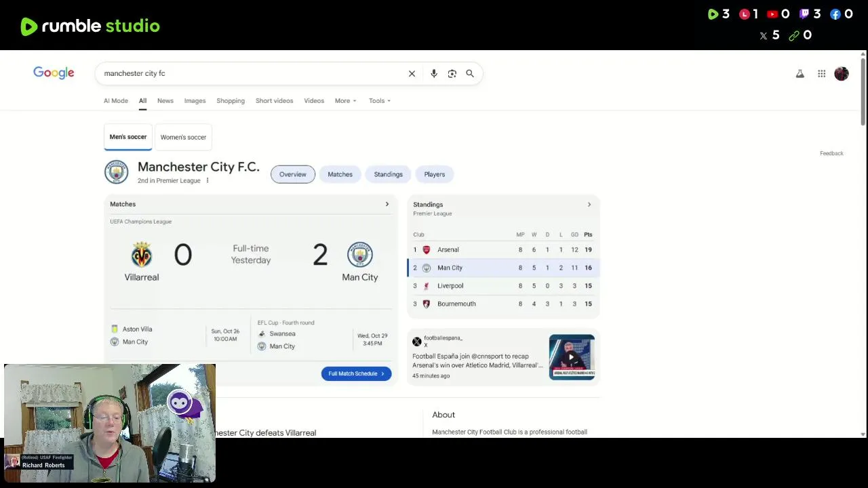Open the Arsenal row in standings
The width and height of the screenshot is (868, 488).
(x=503, y=249)
